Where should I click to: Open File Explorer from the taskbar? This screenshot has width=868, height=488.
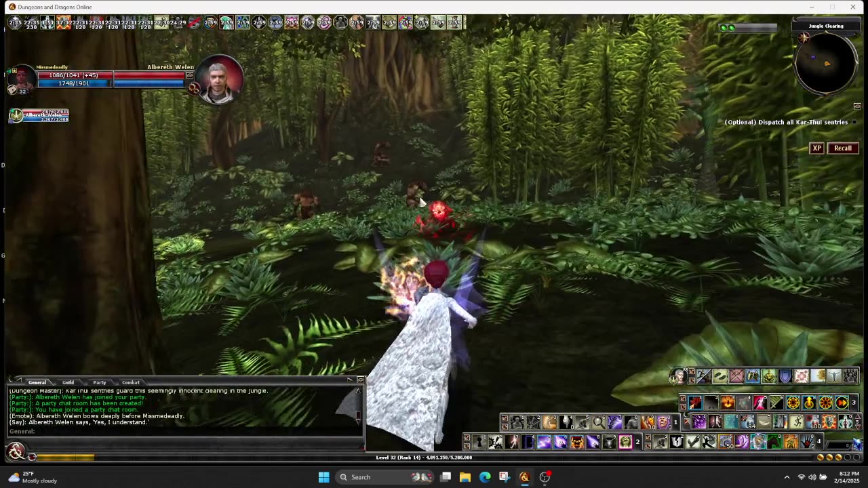click(465, 477)
